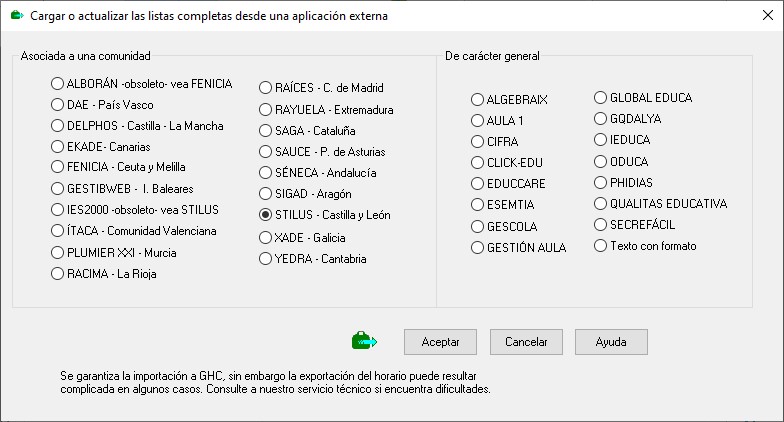Viewport: 784px width, 422px height.
Task: Select the ALBORÁN -obsoleto- vea FENICIA option
Action: click(142, 84)
